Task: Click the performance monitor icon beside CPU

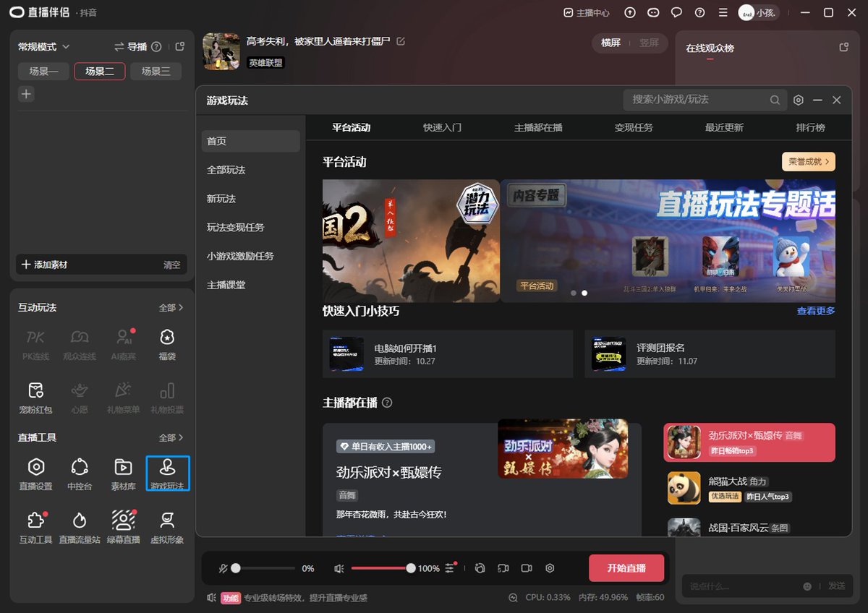Action: coord(513,598)
